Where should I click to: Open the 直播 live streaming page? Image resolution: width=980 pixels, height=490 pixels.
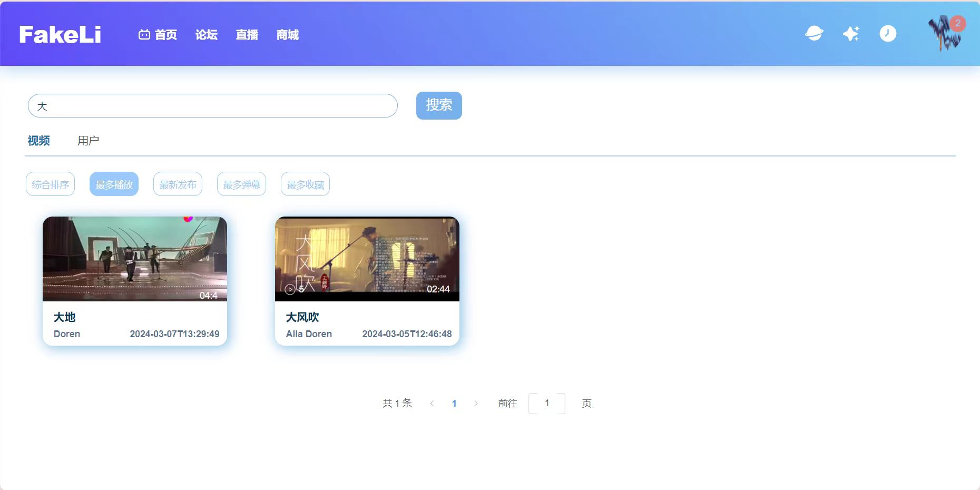[x=247, y=35]
